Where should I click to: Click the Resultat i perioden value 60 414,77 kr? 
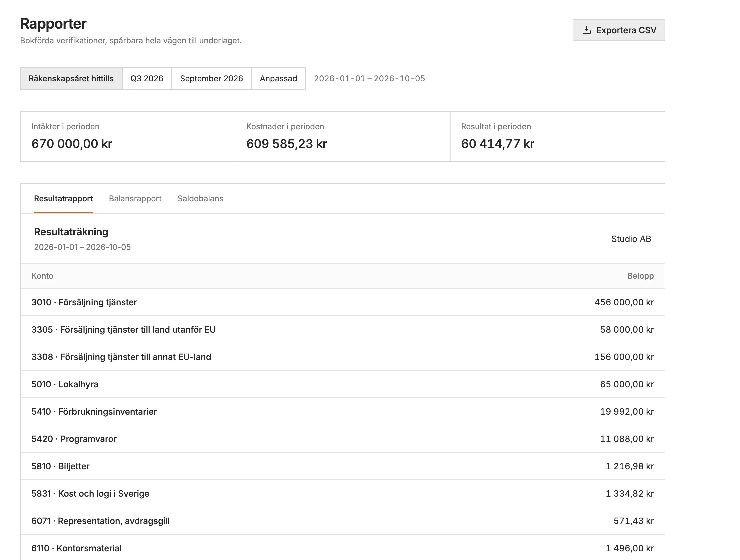(497, 144)
